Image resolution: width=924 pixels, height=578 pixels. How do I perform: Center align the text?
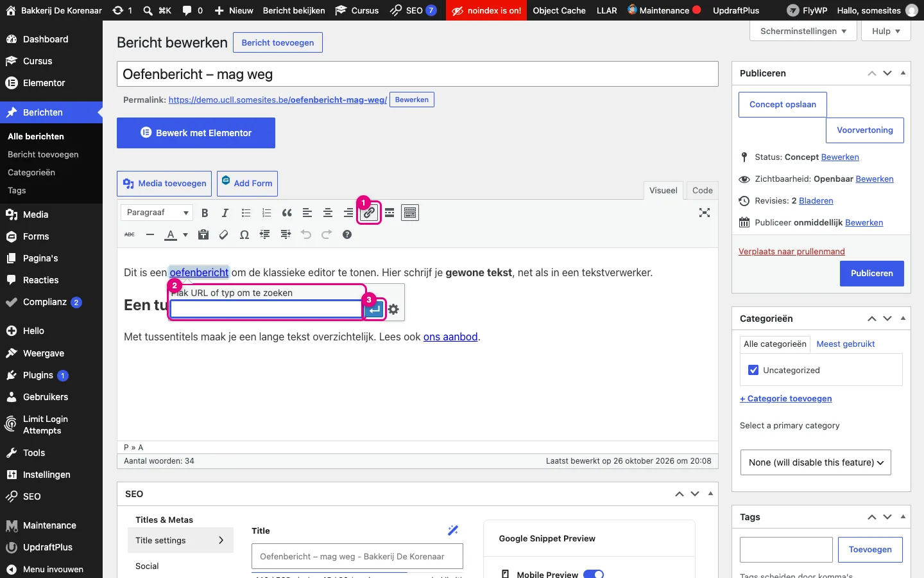pos(328,213)
